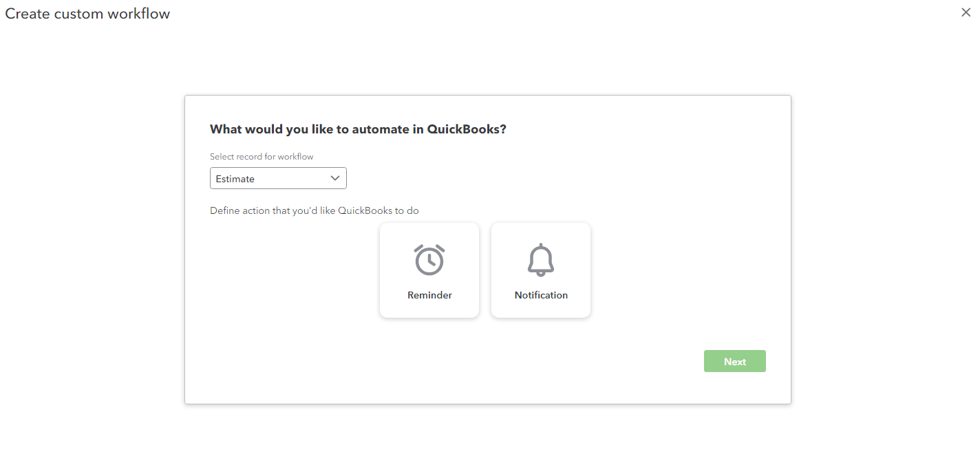Expand the record dropdown chevron arrow
This screenshot has width=980, height=458.
click(335, 178)
